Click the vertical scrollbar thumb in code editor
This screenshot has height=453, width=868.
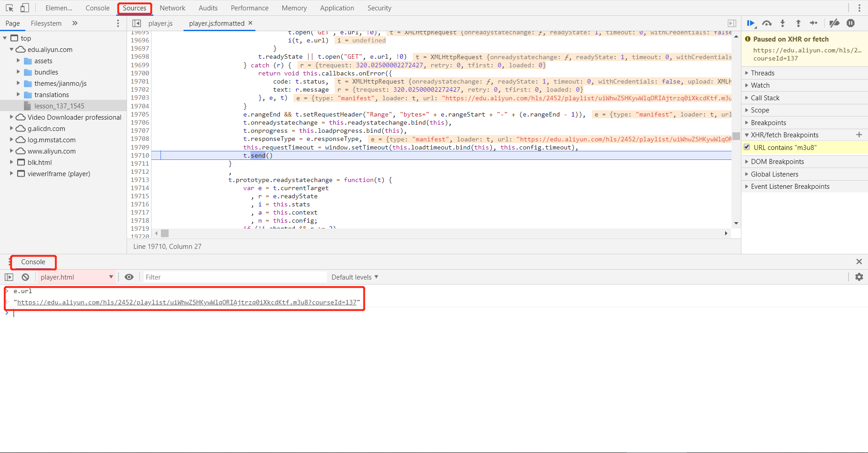[x=736, y=136]
